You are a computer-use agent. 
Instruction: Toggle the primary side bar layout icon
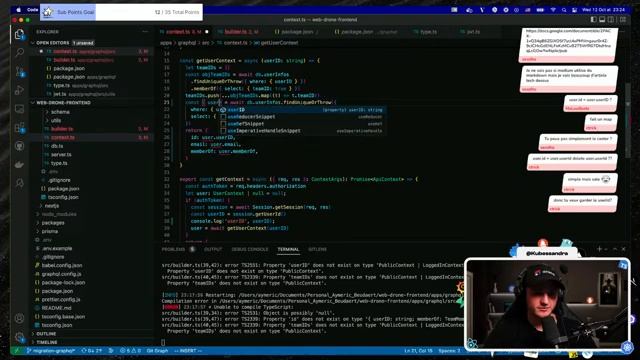(x=594, y=19)
